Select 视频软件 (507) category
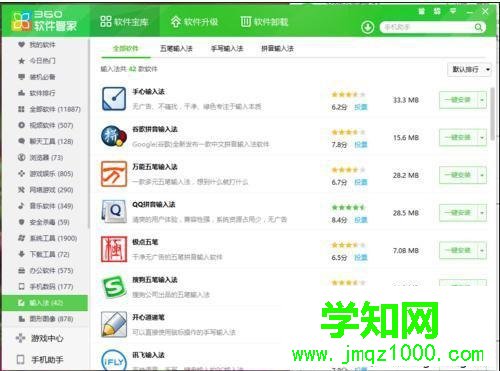500x371 pixels. [45, 125]
